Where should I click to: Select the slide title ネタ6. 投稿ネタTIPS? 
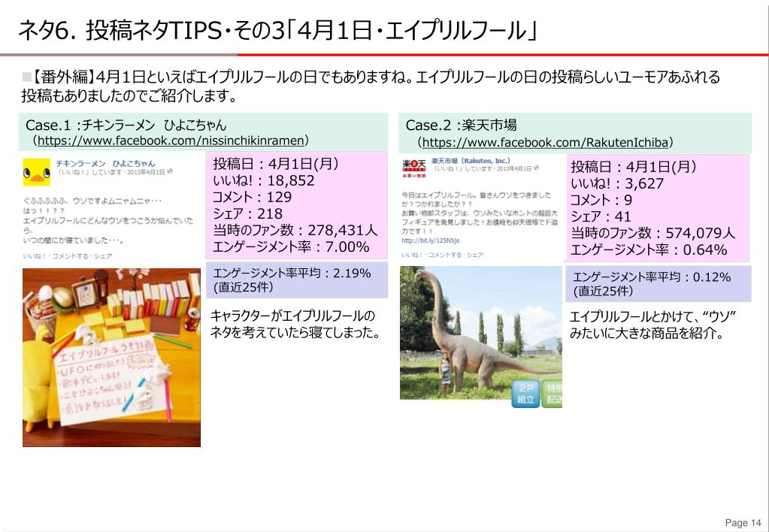click(x=277, y=31)
